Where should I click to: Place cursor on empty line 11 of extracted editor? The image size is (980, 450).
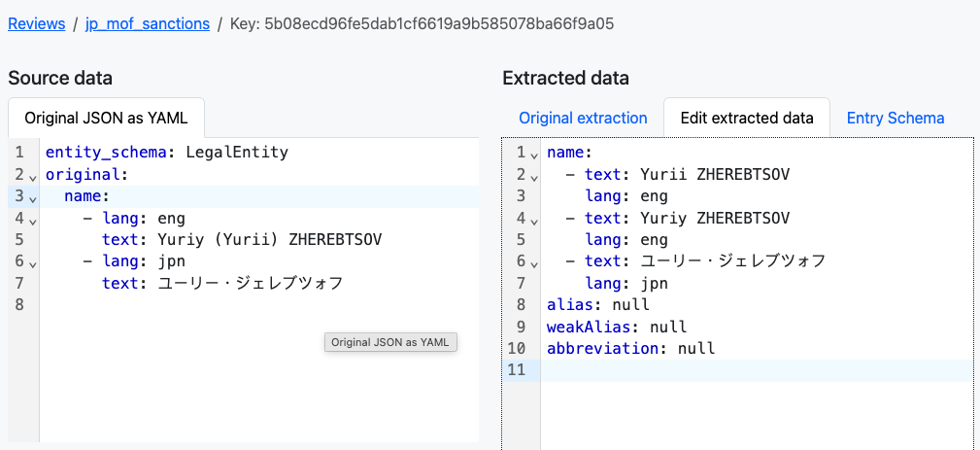tap(757, 370)
